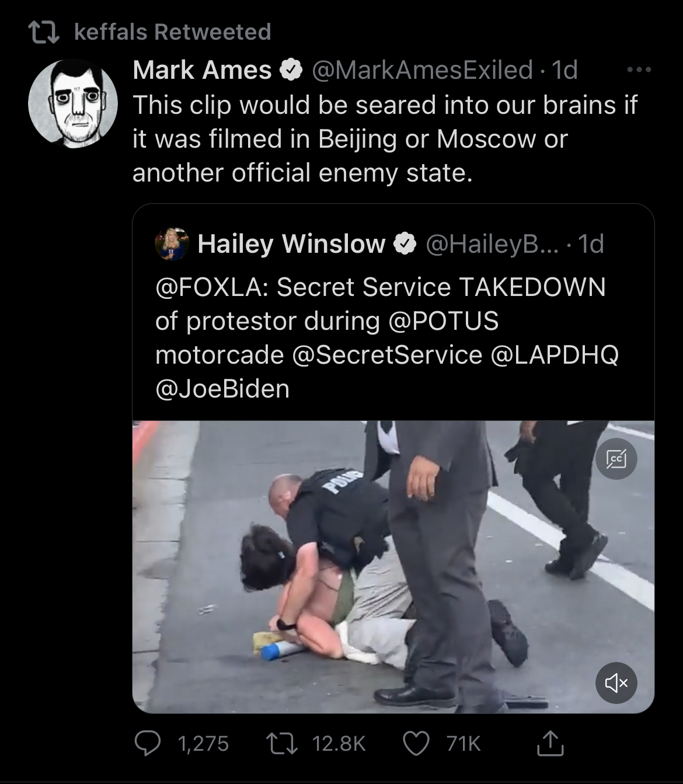Select the Mark Ames display name

click(x=202, y=70)
